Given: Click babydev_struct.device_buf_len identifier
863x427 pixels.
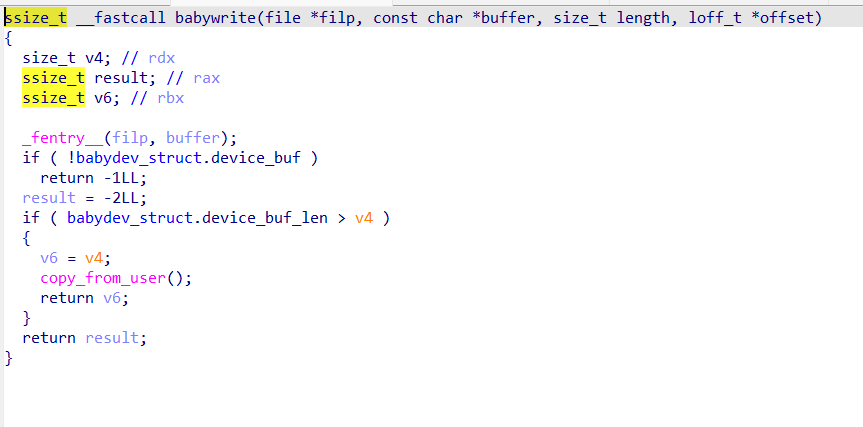Looking at the screenshot, I should pos(197,218).
